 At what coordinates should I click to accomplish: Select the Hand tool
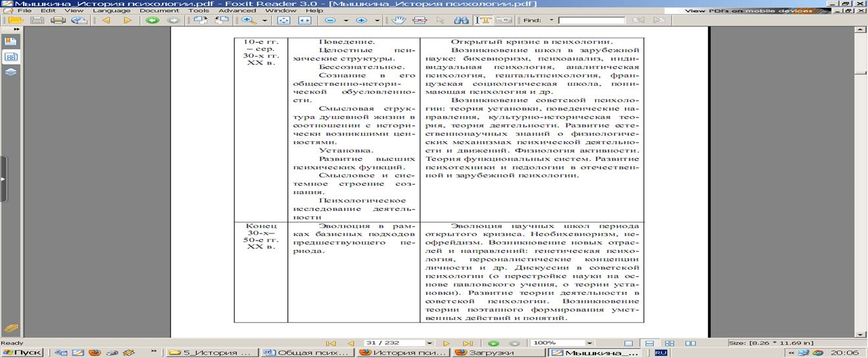click(398, 20)
